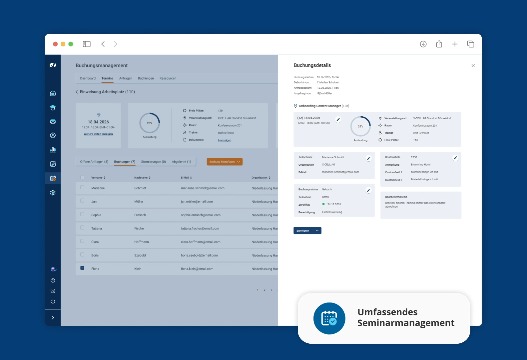Click the Buchungsmanagement page title
This screenshot has height=360, width=527.
click(102, 65)
